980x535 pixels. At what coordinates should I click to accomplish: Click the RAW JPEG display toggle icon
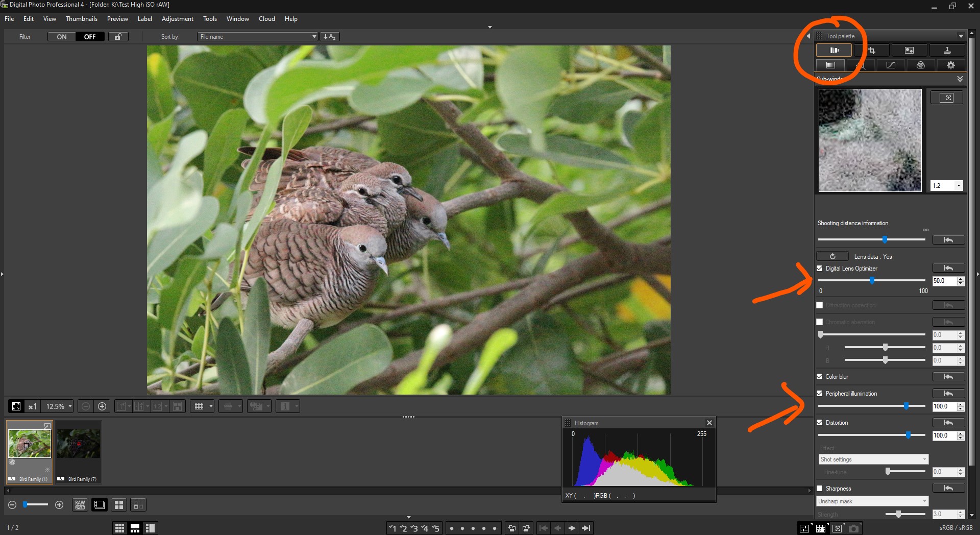point(80,505)
